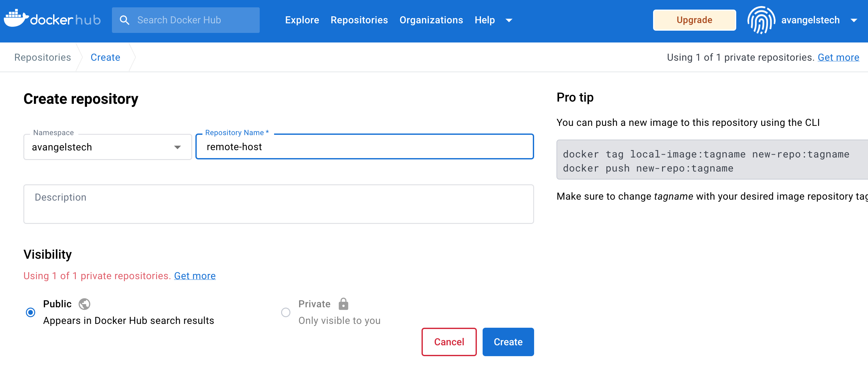Click the Create button
The height and width of the screenshot is (375, 868).
point(508,342)
